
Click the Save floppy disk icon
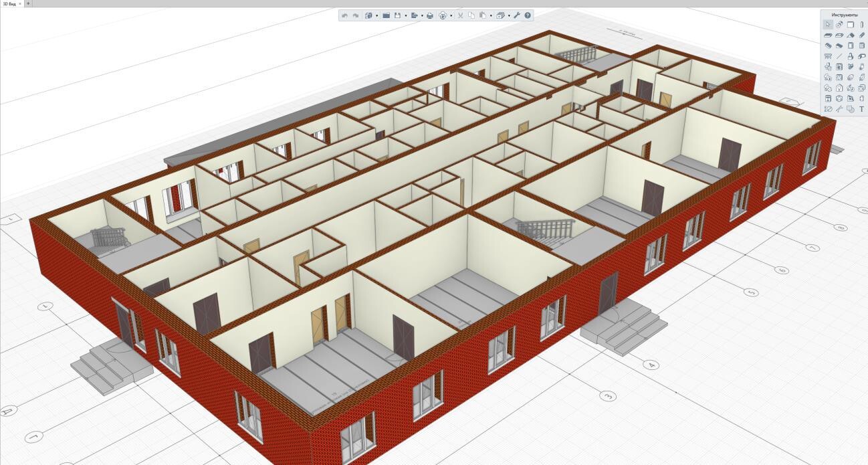coord(397,15)
